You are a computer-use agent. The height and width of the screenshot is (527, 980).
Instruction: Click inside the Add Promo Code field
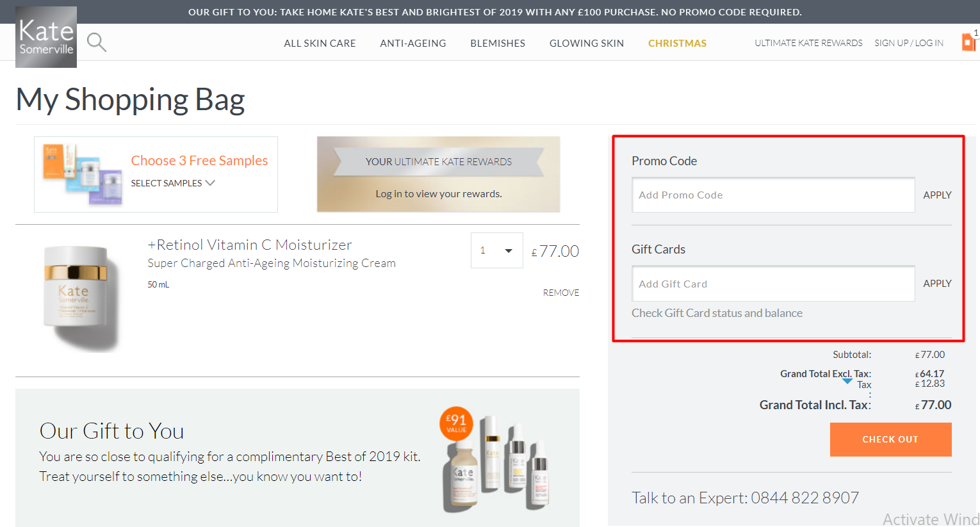pyautogui.click(x=772, y=195)
